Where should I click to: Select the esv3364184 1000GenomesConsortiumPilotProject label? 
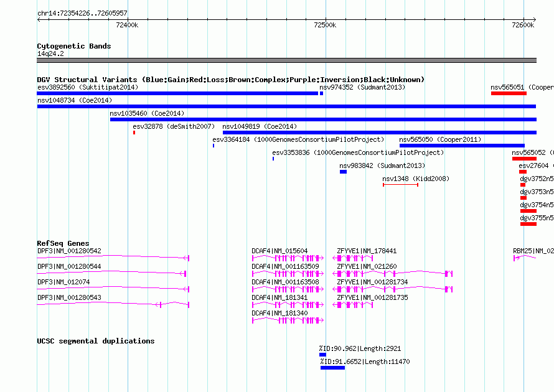pos(298,139)
